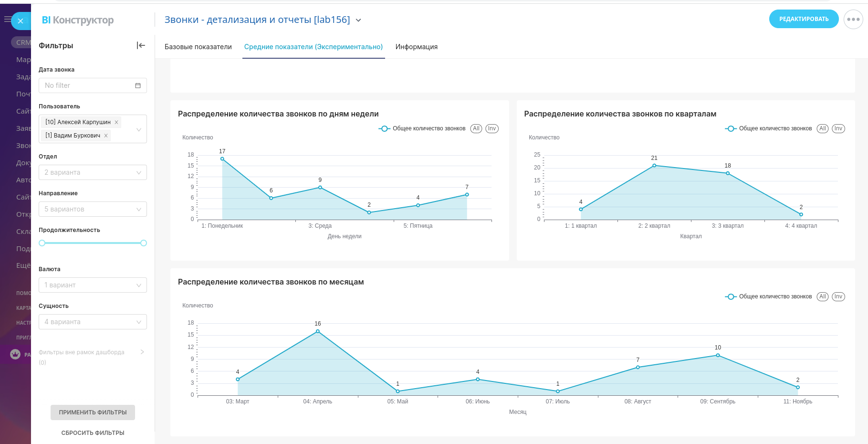The width and height of the screenshot is (868, 444).
Task: Close the BI Конструктор slider panel
Action: (x=21, y=21)
